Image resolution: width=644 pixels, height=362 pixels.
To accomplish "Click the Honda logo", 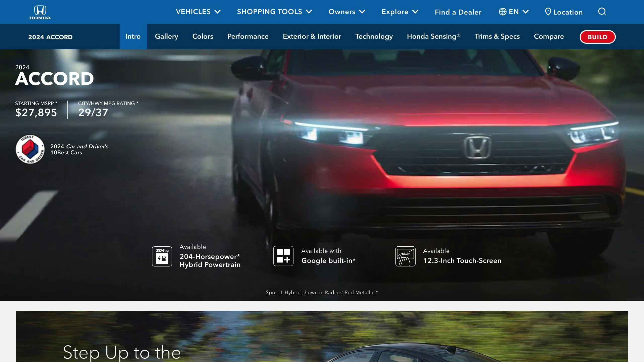I will (40, 12).
